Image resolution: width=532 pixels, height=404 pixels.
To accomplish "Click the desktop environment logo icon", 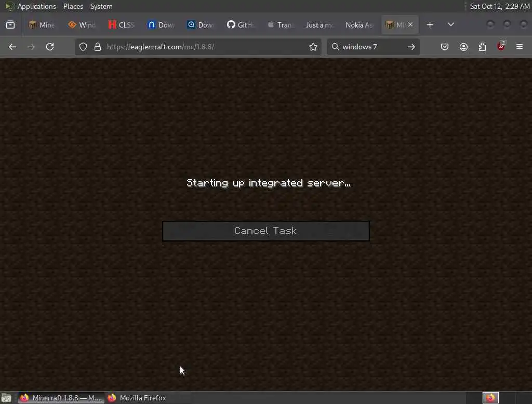I will [x=9, y=6].
